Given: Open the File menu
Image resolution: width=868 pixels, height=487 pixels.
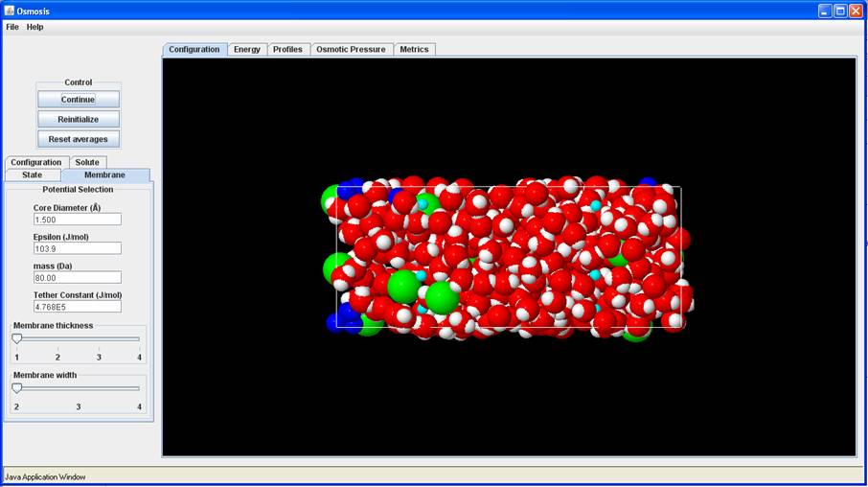Looking at the screenshot, I should (x=12, y=27).
